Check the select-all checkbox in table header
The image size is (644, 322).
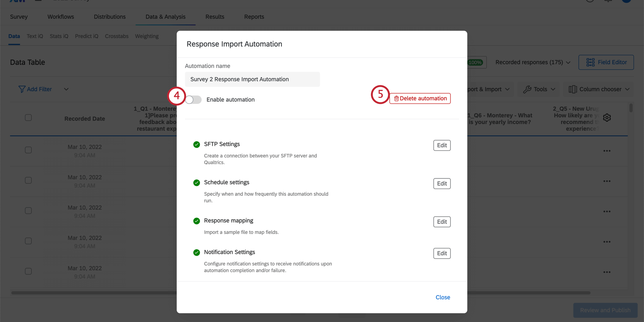28,118
